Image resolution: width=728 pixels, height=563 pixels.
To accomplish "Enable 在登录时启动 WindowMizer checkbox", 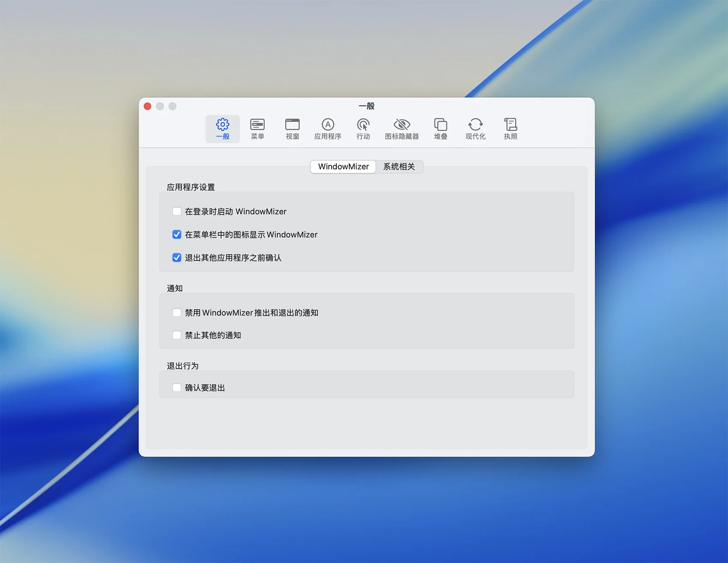I will 176,211.
